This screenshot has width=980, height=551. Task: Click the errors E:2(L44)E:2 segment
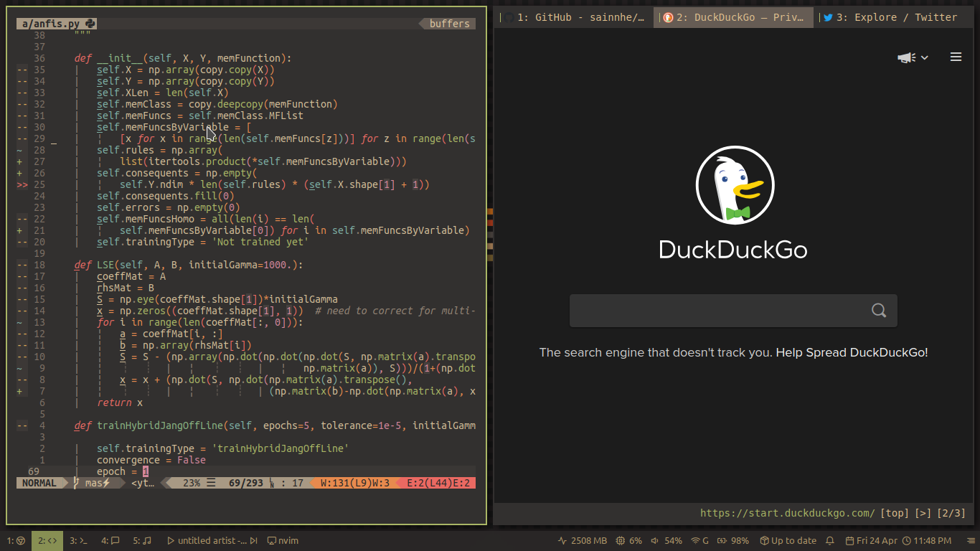438,483
